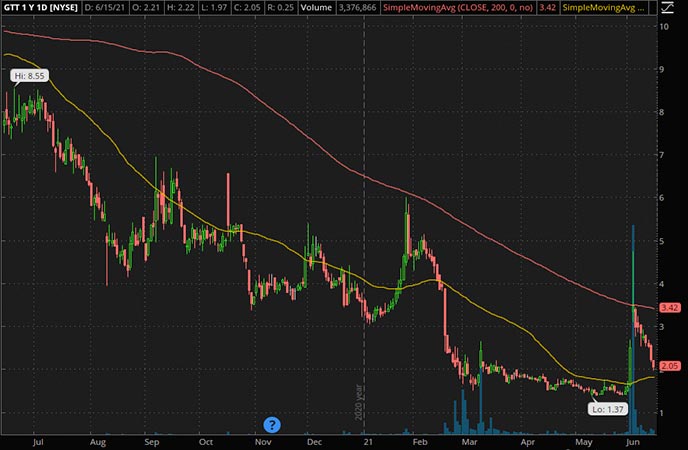Select the 'GTT 1 Y 1D [NYSE]' symbol label
The image size is (688, 450).
[41, 7]
